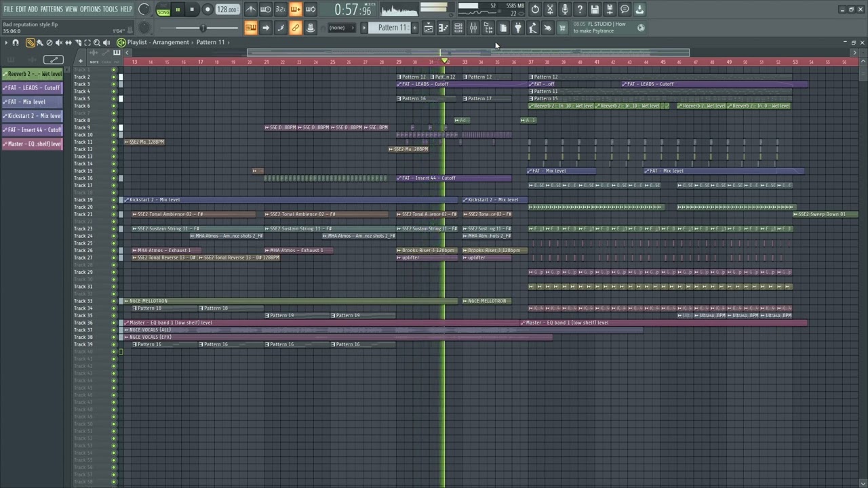Mute Track 5 with its green light
Image resolution: width=868 pixels, height=488 pixels.
(x=114, y=98)
